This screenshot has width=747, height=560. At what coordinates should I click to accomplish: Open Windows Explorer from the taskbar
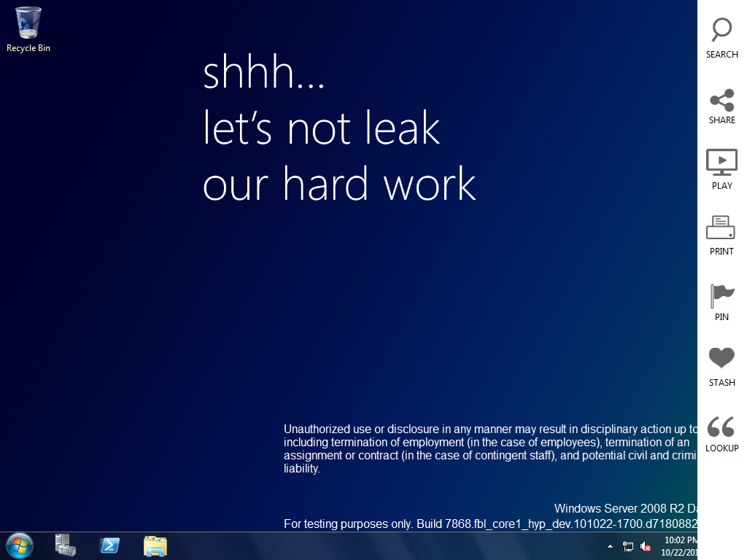[x=155, y=545]
